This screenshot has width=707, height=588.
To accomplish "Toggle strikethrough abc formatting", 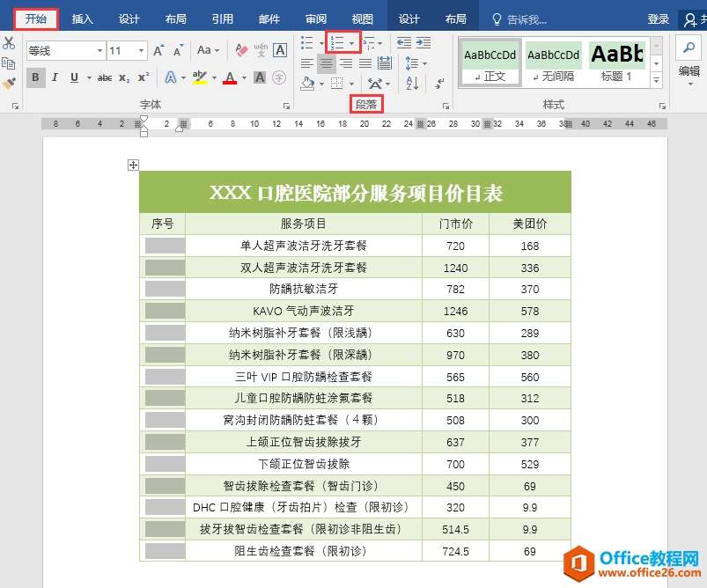I will [x=105, y=78].
